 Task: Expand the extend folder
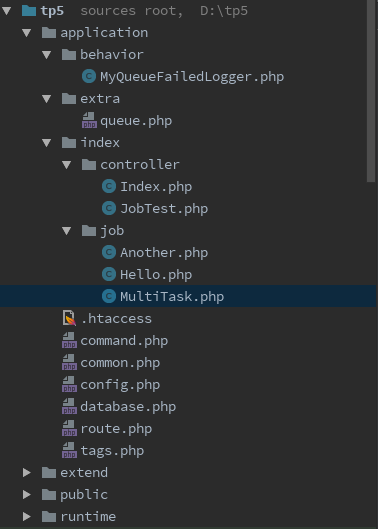pos(27,473)
